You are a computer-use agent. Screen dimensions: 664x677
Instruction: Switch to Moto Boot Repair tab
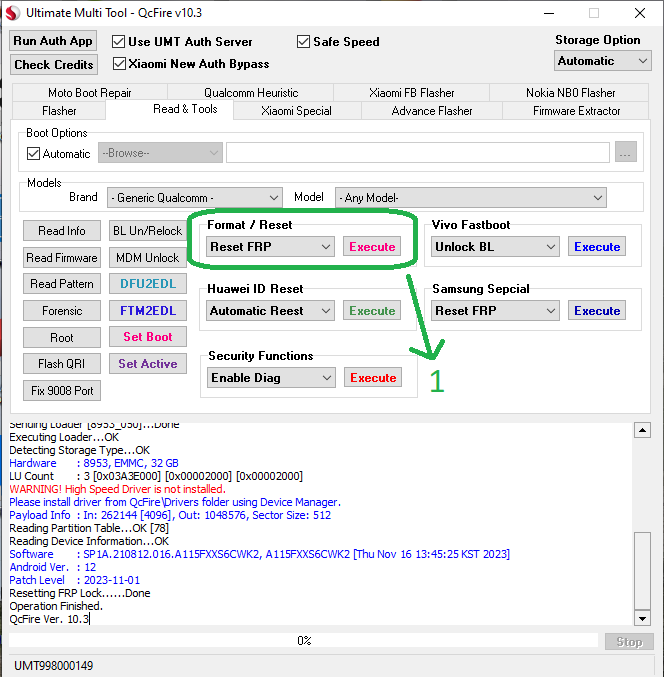click(90, 93)
